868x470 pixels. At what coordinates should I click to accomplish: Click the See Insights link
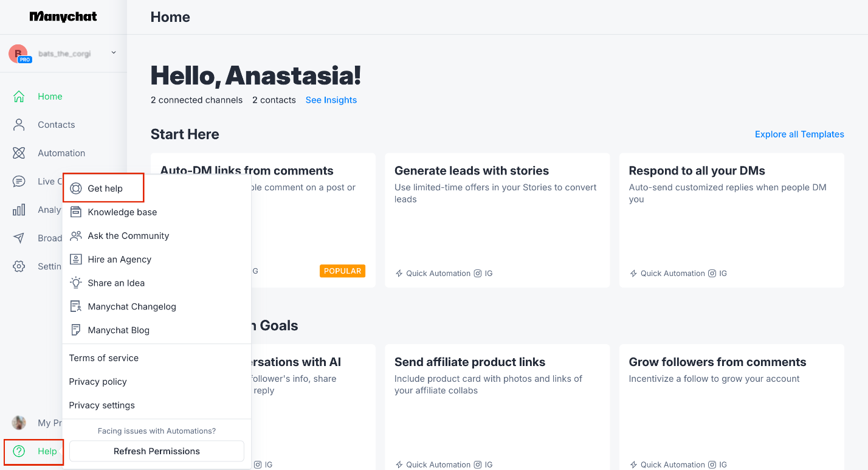pyautogui.click(x=331, y=100)
